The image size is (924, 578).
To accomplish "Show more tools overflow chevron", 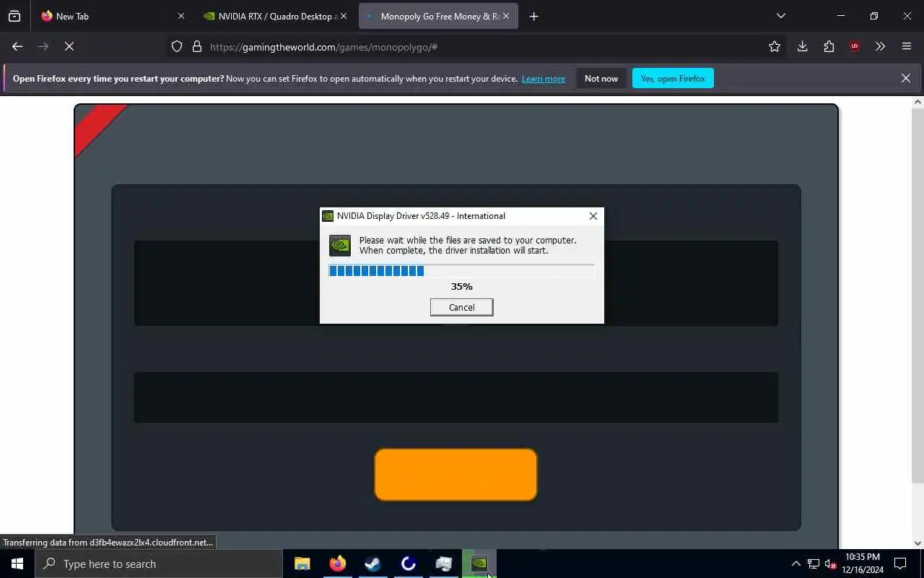I will [880, 46].
